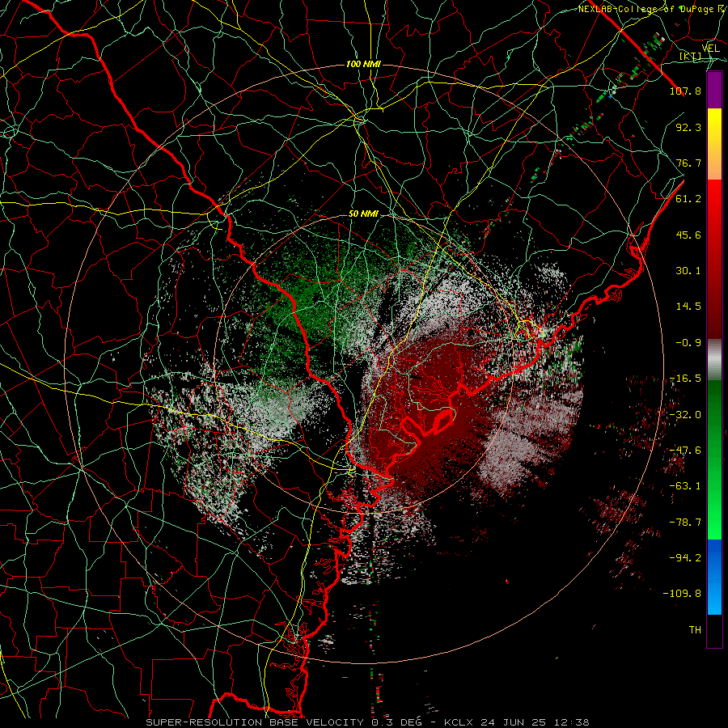Click the -47.6 legend value
Screen dimensions: 728x728
685,451
